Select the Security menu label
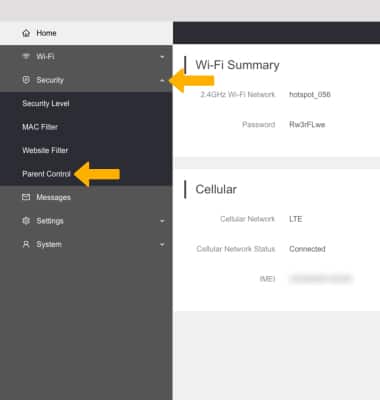Viewport: 380px width, 400px height. coord(50,80)
